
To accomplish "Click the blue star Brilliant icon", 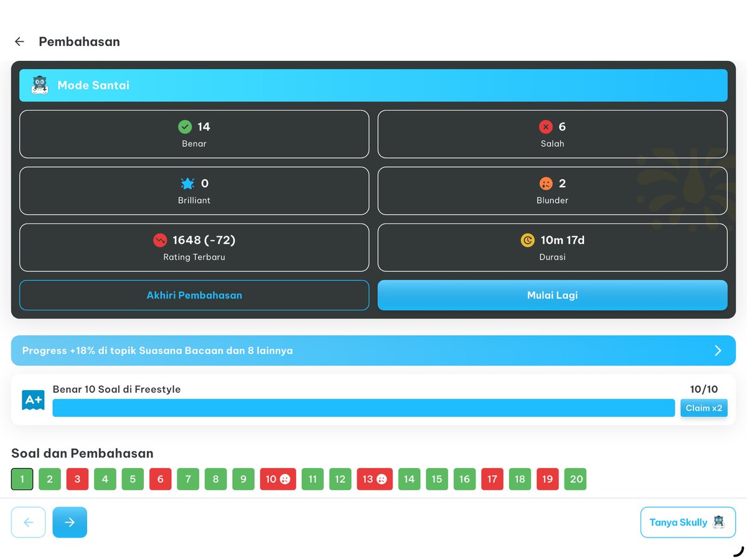I will [187, 184].
